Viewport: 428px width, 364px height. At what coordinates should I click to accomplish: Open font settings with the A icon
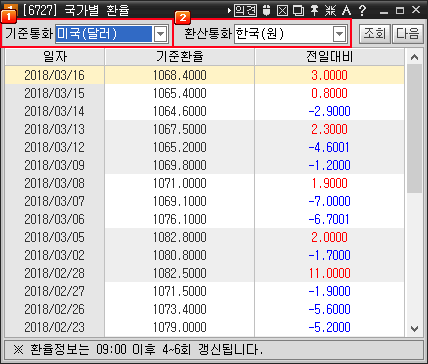346,10
